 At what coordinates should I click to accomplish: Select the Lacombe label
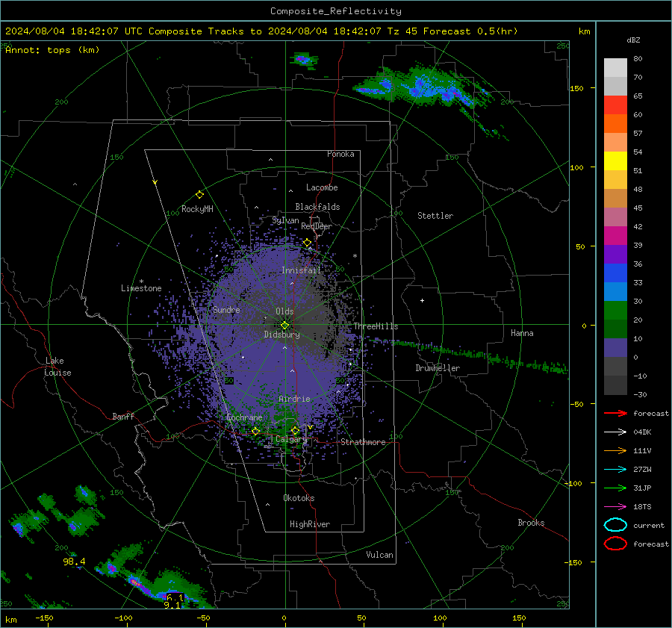coord(322,187)
